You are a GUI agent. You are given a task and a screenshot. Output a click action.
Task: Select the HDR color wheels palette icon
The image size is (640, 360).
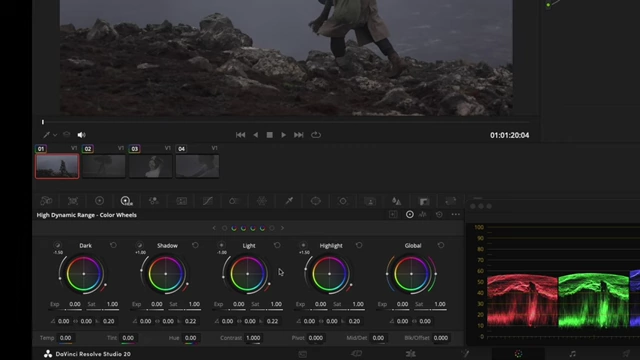126,201
